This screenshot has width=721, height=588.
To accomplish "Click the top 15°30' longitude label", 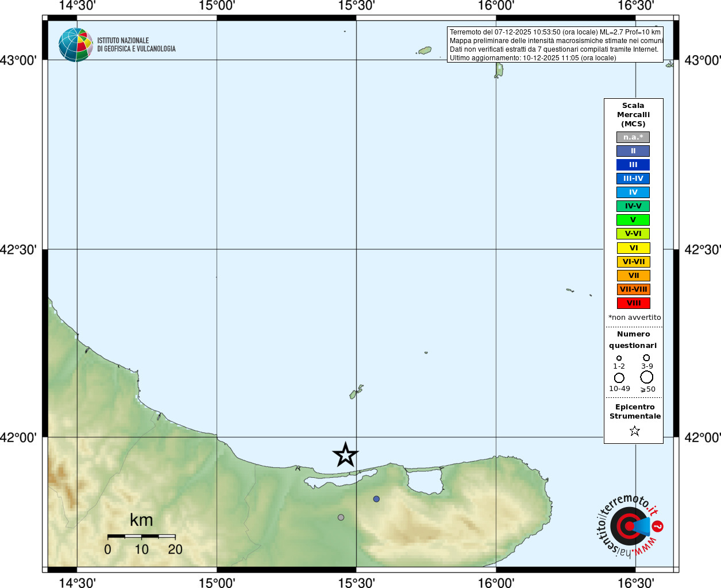I will 356,6.
